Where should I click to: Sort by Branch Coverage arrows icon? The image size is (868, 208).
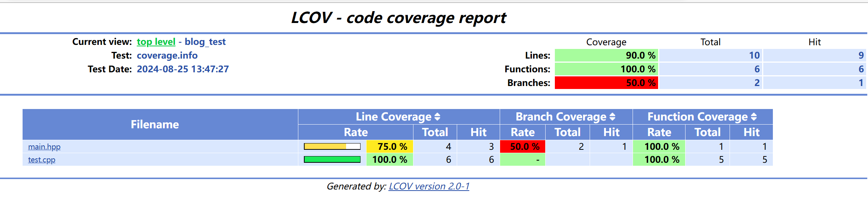click(612, 117)
